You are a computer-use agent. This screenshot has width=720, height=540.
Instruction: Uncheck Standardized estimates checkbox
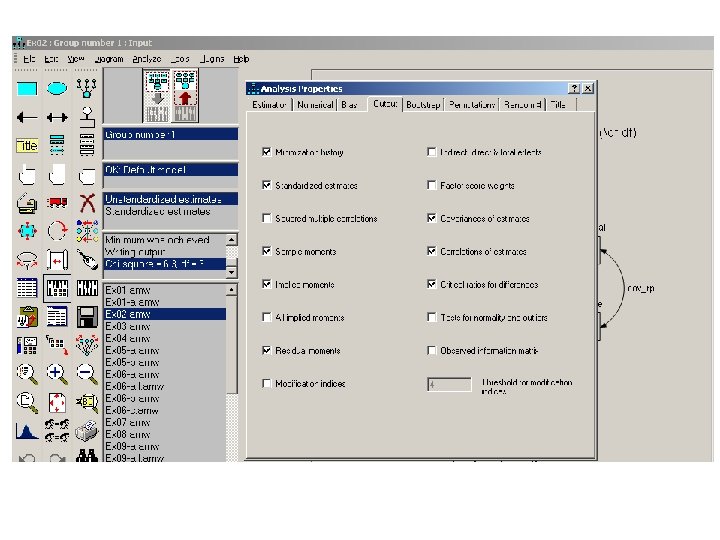(266, 185)
